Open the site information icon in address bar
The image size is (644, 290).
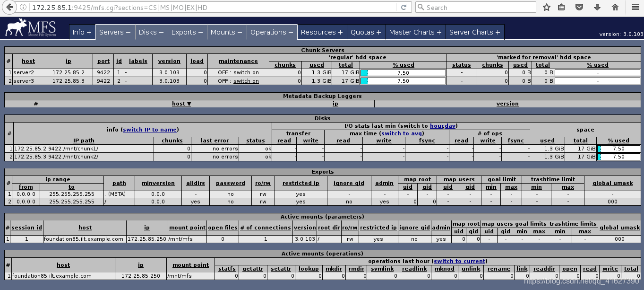point(24,8)
